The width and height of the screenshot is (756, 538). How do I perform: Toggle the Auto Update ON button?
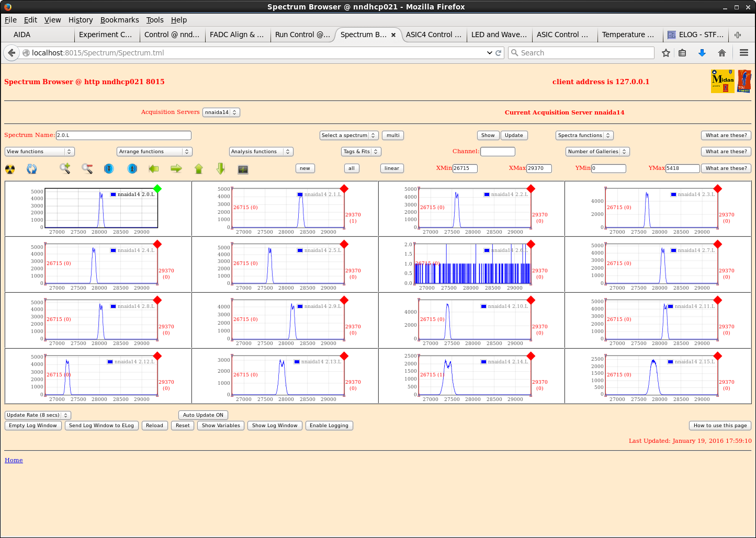(x=203, y=415)
